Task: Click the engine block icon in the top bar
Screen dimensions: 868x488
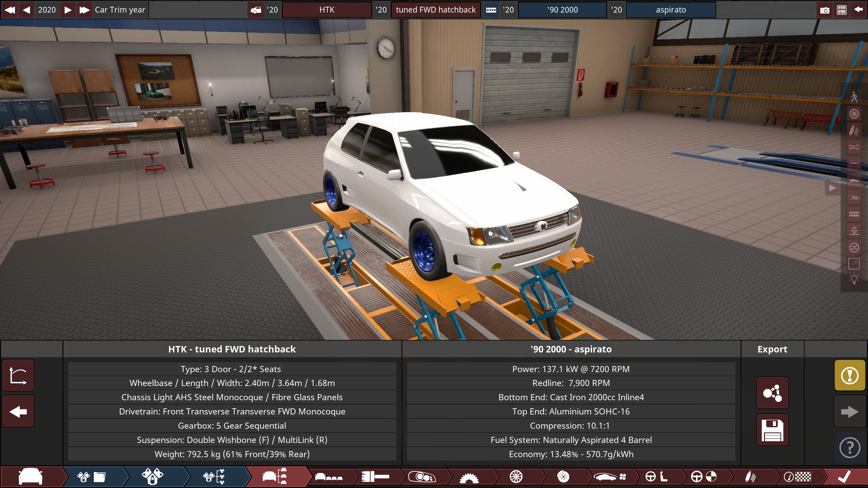Action: 491,10
